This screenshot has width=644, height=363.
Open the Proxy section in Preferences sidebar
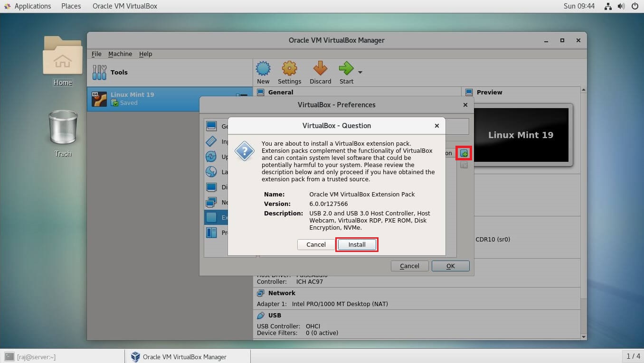[212, 233]
